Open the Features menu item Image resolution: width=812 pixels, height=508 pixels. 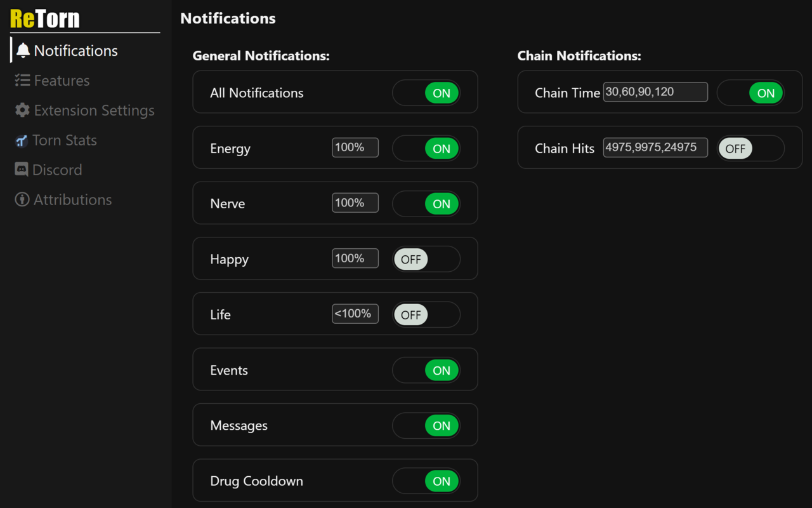(62, 81)
